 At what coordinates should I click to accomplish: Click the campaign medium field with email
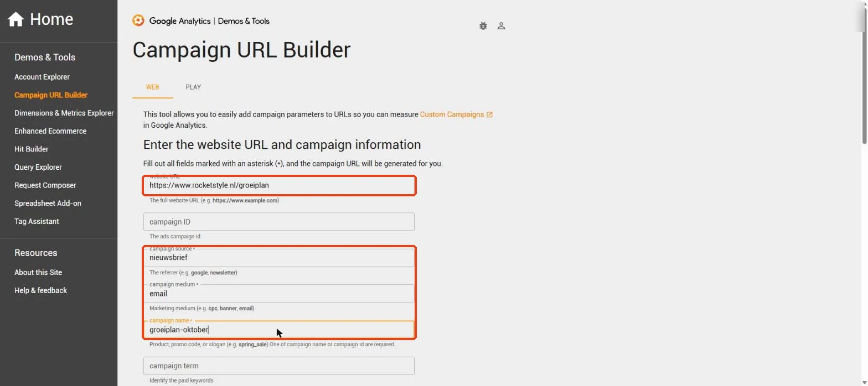[x=279, y=293]
